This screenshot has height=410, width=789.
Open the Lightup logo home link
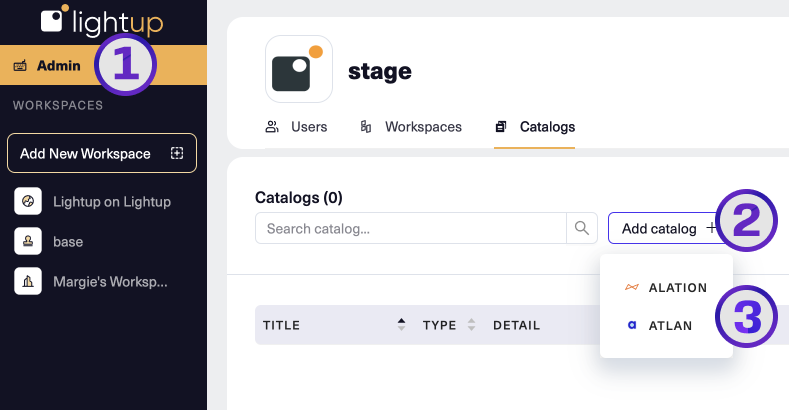[102, 21]
